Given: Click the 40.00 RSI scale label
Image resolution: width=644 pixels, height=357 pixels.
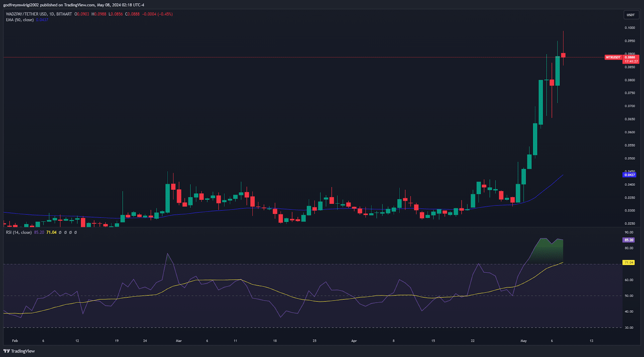Looking at the screenshot, I should (629, 311).
